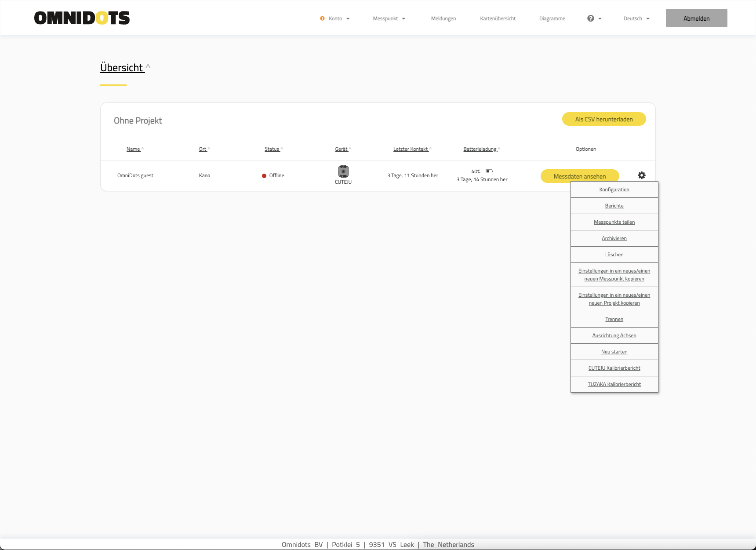This screenshot has width=756, height=550.
Task: Click the gear options icon for OmniDots guest
Action: click(x=642, y=175)
